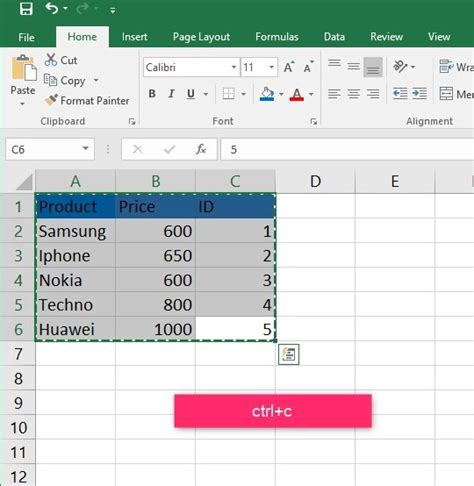
Task: Click the Redo arrow icon
Action: point(82,9)
